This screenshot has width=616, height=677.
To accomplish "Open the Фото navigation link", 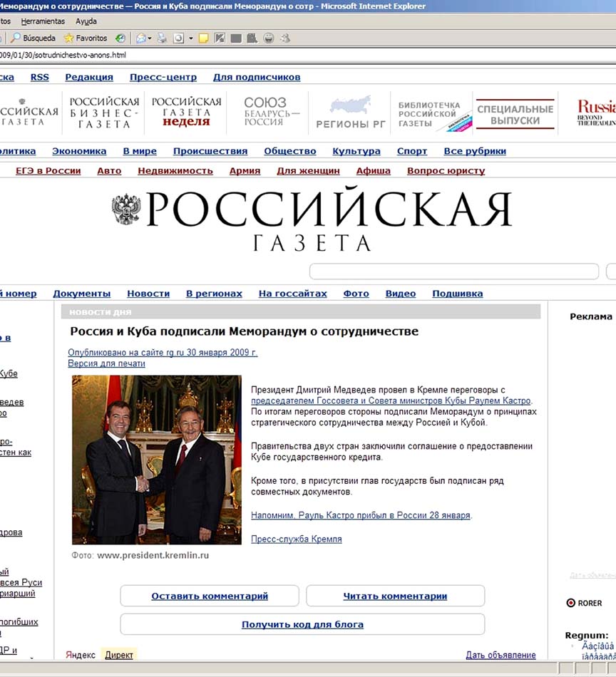I will tap(356, 294).
